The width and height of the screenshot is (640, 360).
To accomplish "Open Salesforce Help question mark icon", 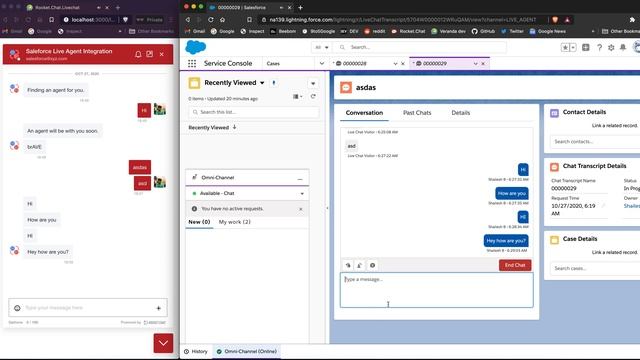I will tap(599, 47).
